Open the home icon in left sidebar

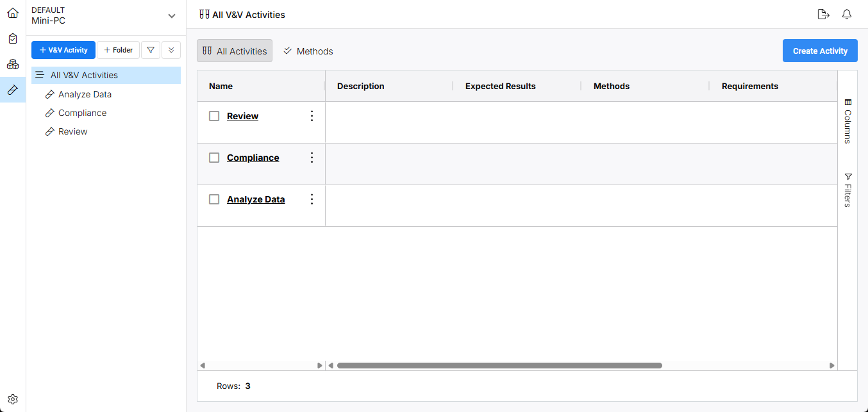tap(13, 13)
